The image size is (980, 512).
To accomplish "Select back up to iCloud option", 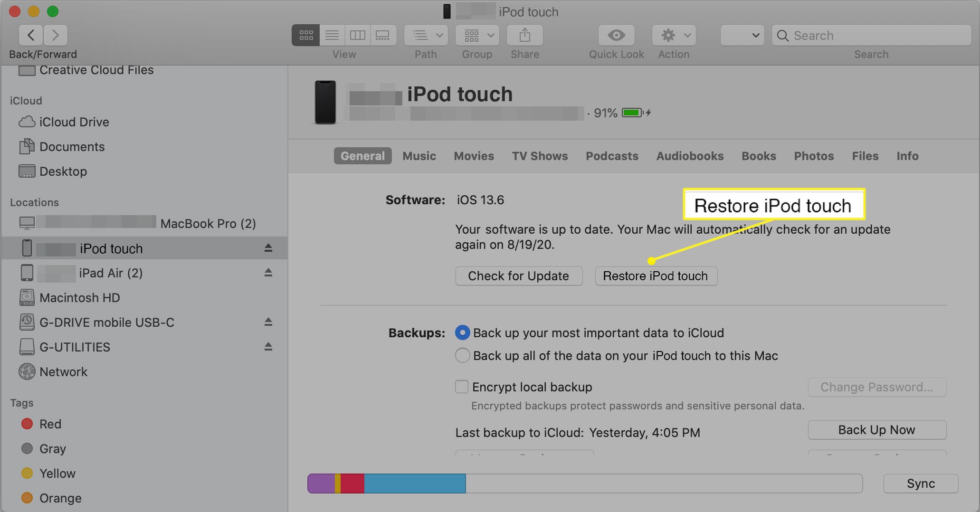I will click(x=462, y=332).
